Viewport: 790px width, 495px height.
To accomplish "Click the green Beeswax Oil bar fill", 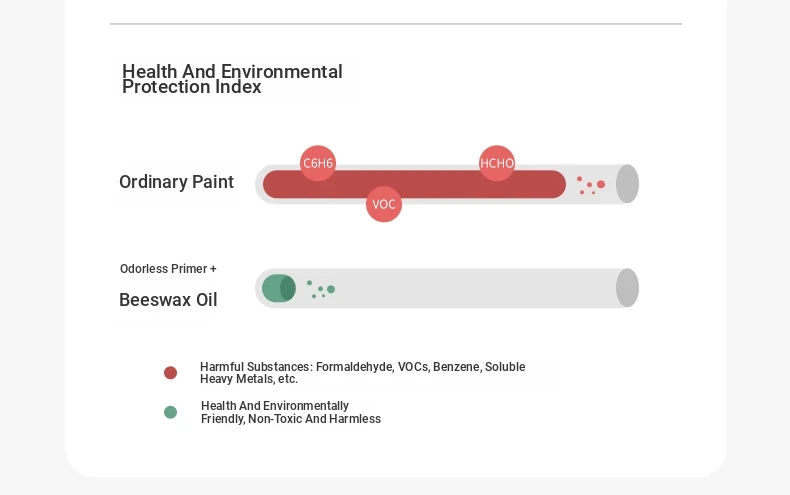I will pos(279,288).
